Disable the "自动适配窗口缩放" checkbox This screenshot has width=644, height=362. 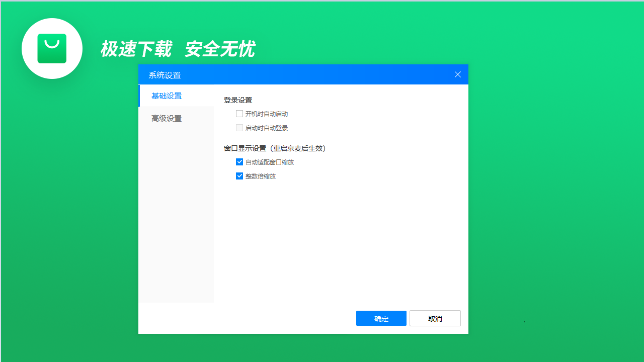click(x=239, y=162)
